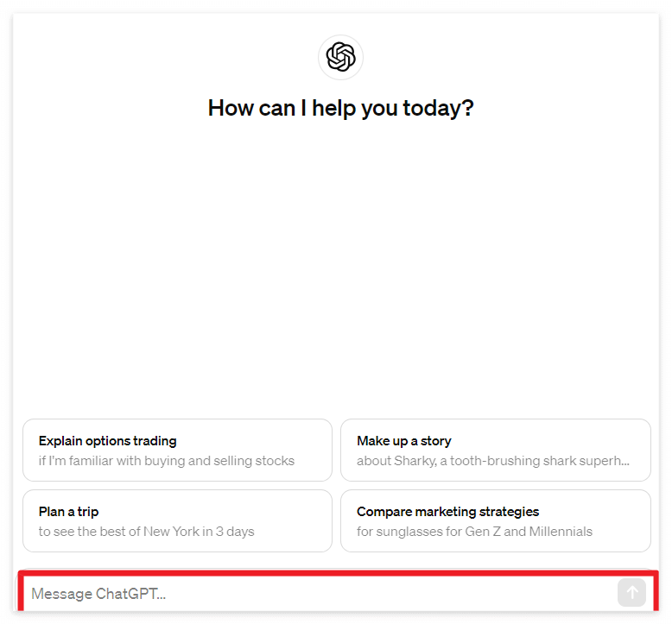Choose the Make up a story suggestion

pyautogui.click(x=496, y=451)
